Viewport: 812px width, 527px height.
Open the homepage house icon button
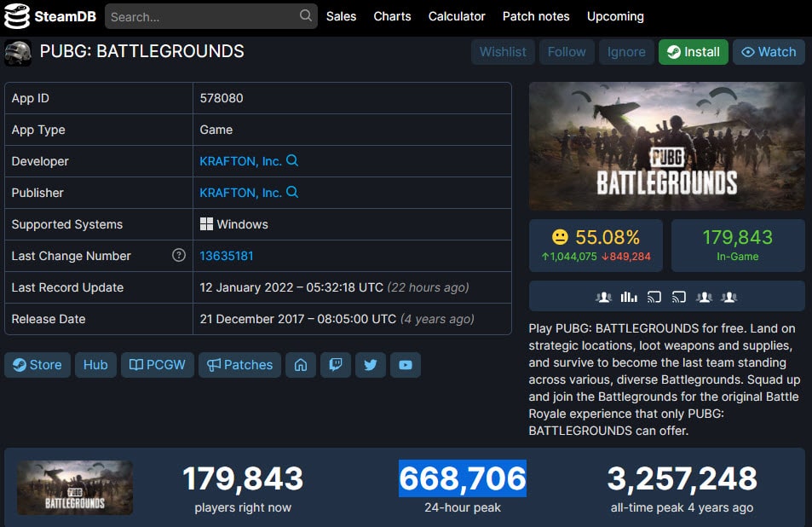(x=301, y=365)
